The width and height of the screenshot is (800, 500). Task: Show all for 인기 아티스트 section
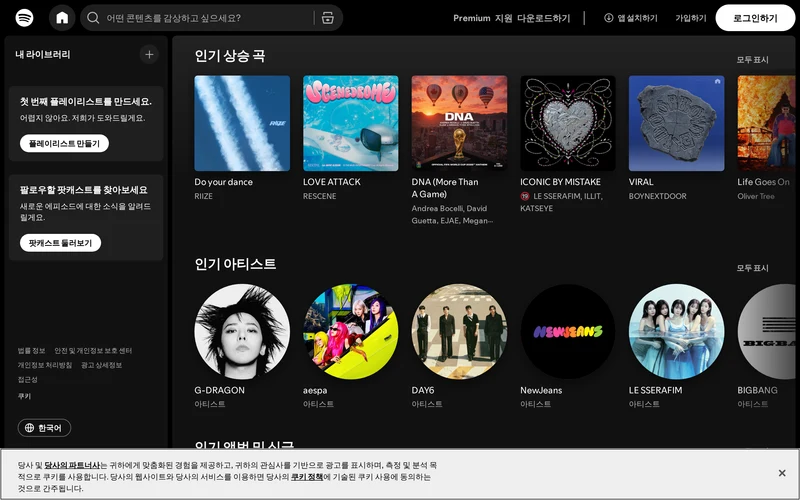[x=752, y=268]
